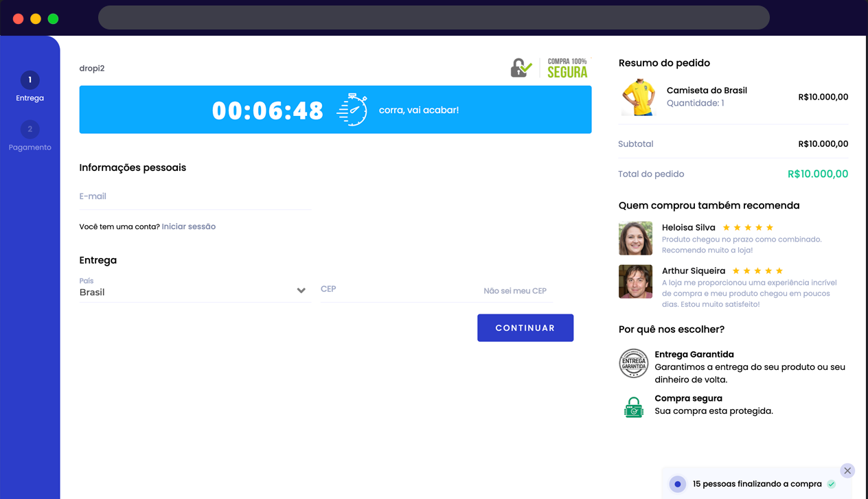Viewport: 868px width, 499px height.
Task: Click the secure purchase padlock icon
Action: [521, 67]
